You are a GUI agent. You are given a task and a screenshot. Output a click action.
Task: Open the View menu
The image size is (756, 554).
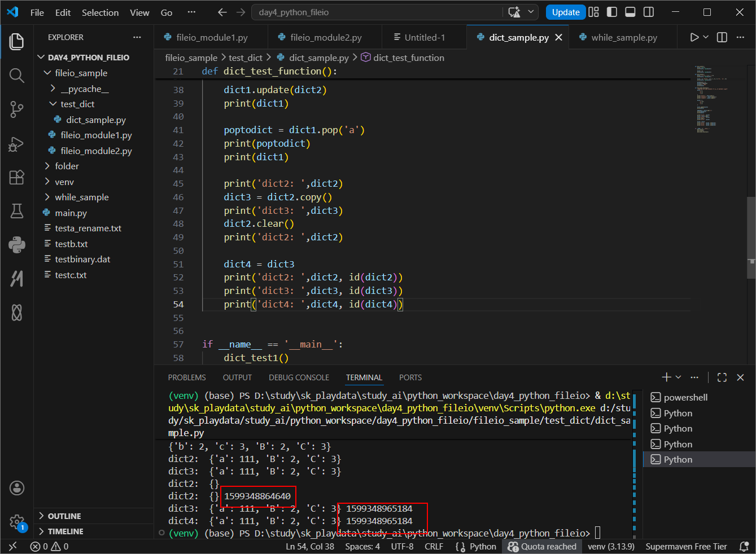(139, 12)
